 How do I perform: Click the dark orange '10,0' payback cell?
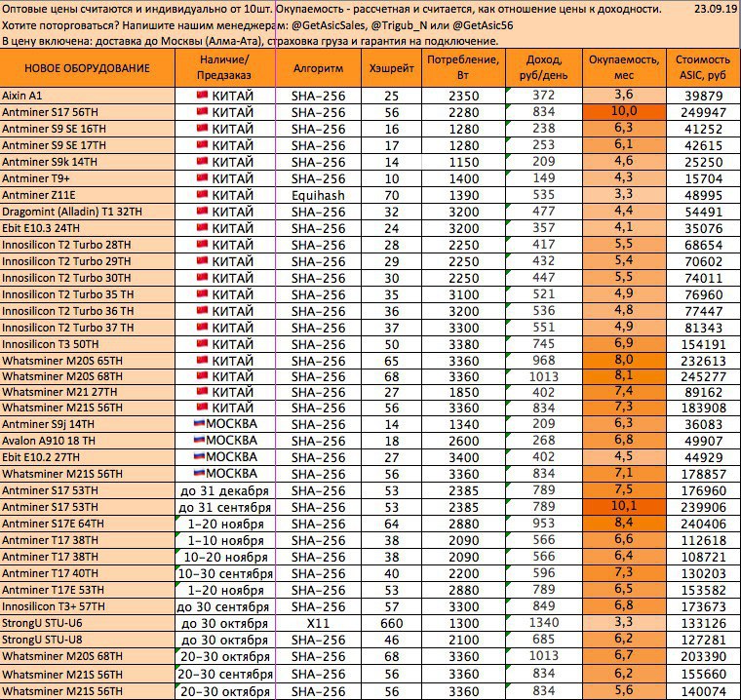tap(624, 111)
